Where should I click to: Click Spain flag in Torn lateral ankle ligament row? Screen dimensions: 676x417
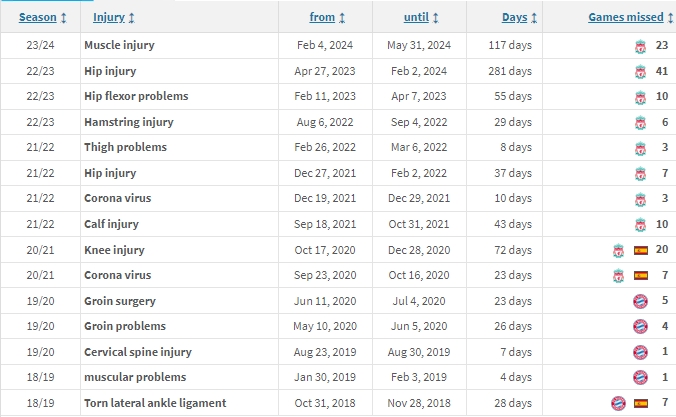tap(641, 404)
